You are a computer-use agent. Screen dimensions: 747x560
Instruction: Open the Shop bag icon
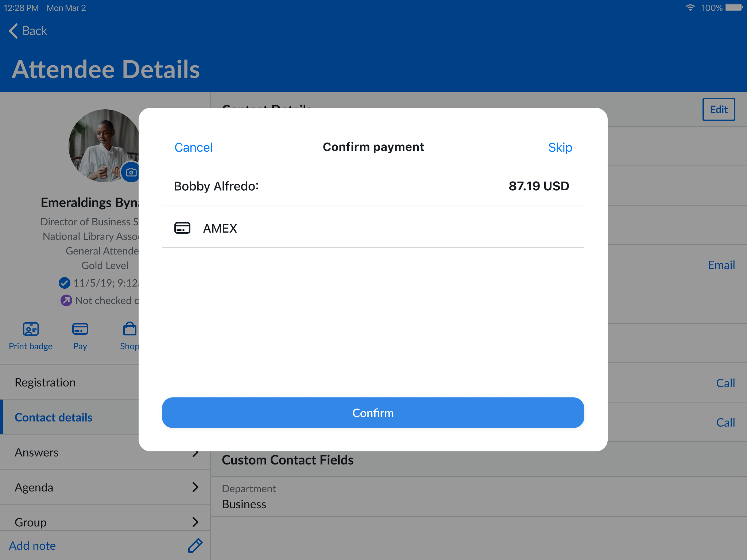(130, 328)
